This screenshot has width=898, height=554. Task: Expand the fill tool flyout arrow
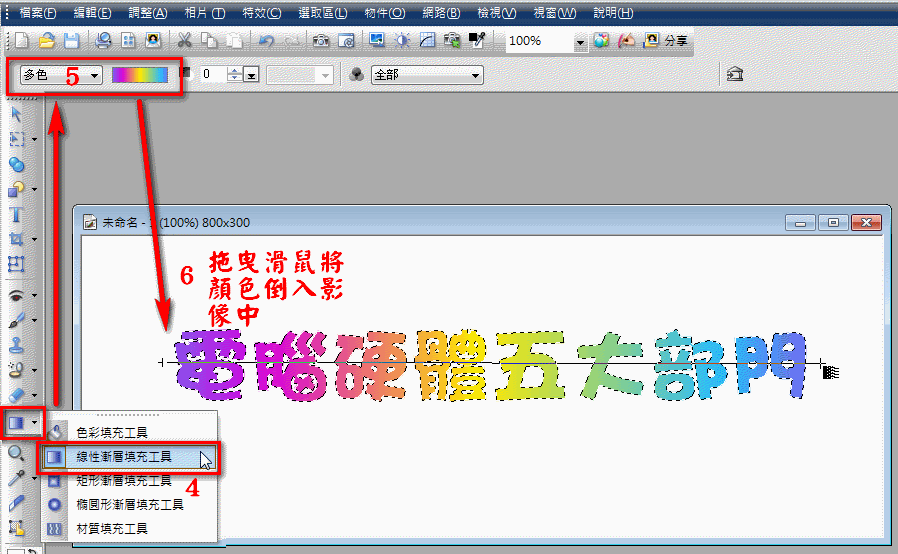point(36,424)
